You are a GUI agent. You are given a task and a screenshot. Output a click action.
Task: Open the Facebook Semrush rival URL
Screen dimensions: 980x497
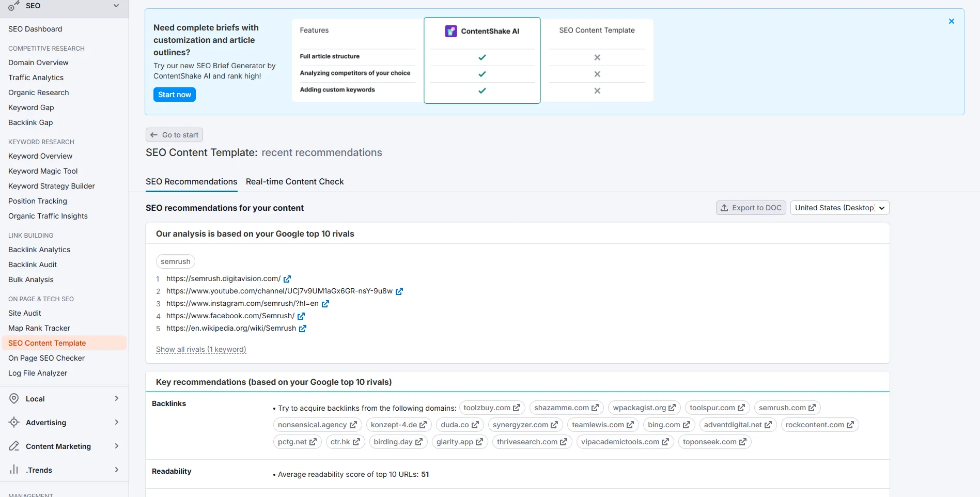[x=230, y=316]
